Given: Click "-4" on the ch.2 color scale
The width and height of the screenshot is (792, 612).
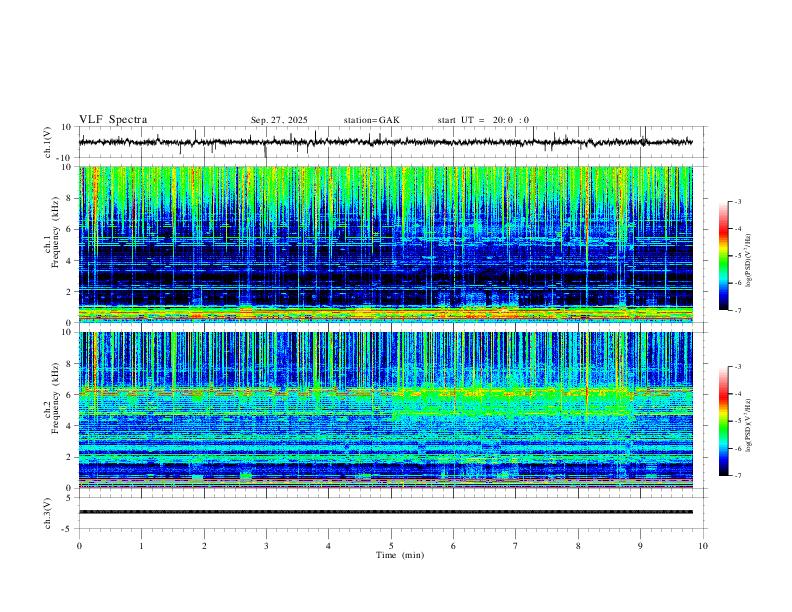Looking at the screenshot, I should 738,394.
